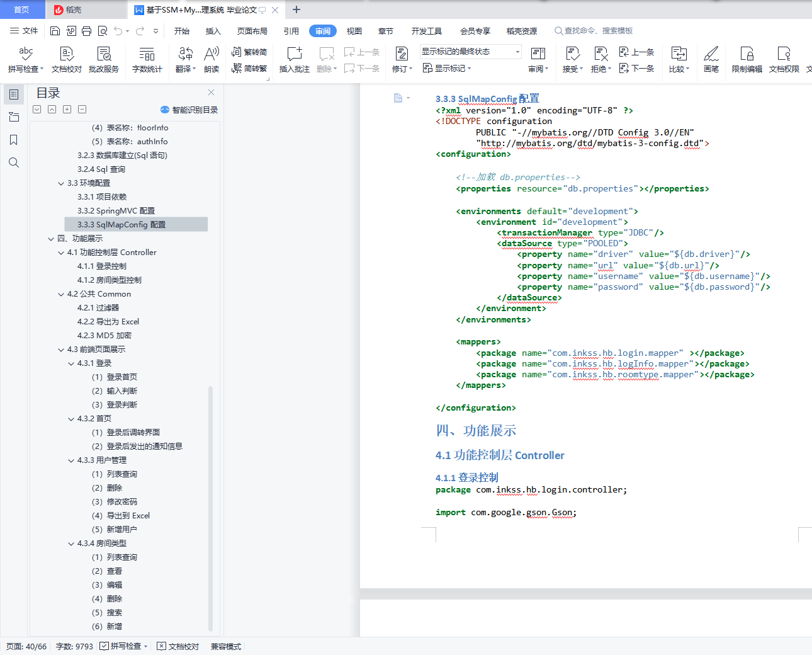Toggle 拼写检查 checkbox in status bar
The height and width of the screenshot is (655, 812).
point(123,646)
